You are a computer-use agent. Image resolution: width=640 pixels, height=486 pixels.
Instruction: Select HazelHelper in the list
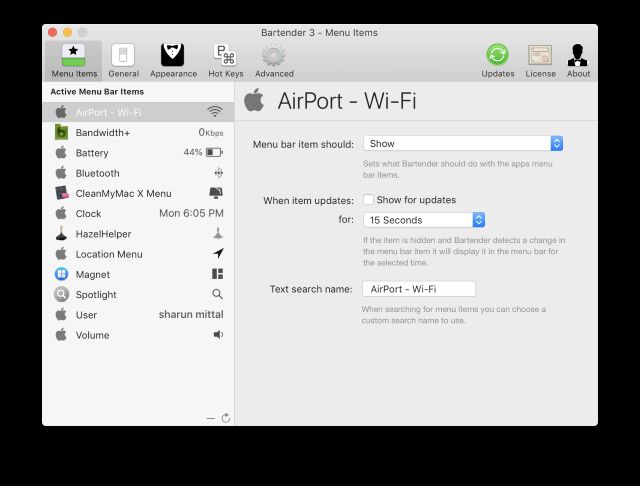[138, 233]
